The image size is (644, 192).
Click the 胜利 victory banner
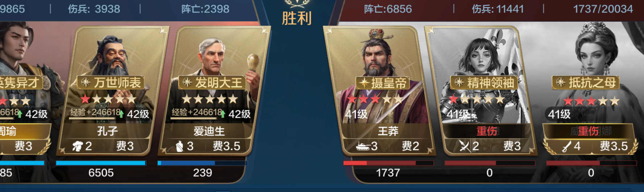pos(297,18)
